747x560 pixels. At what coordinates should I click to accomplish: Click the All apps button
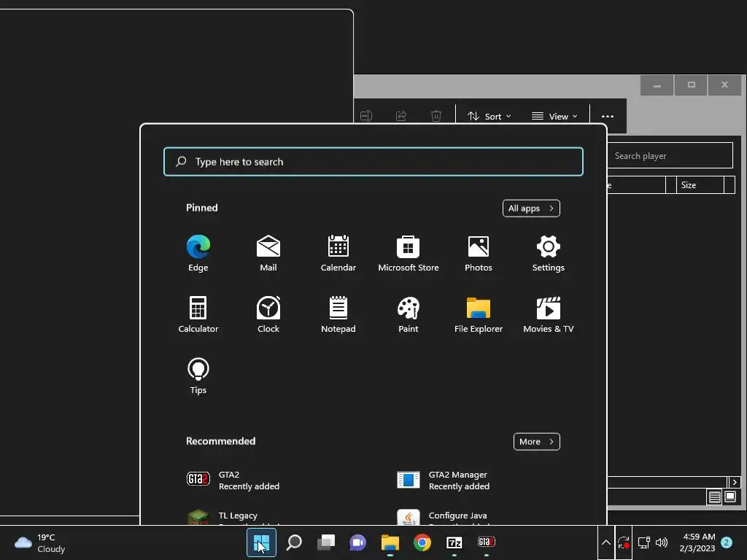point(531,208)
